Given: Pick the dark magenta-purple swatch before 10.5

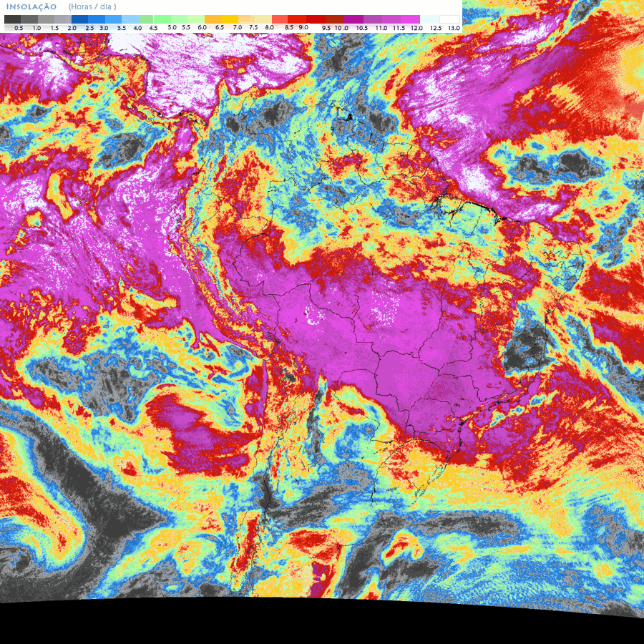Looking at the screenshot, I should 353,19.
